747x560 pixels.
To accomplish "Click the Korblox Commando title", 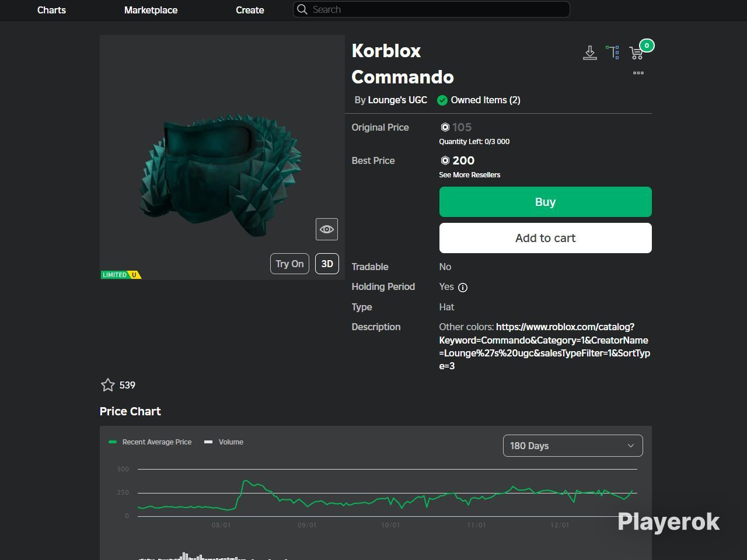I will pyautogui.click(x=403, y=64).
